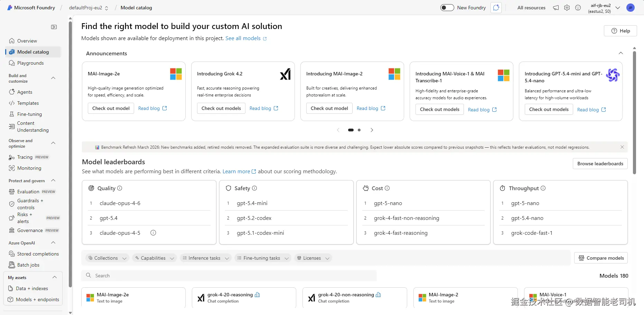The width and height of the screenshot is (644, 315).
Task: Go to the next announcements page arrow
Action: (372, 130)
